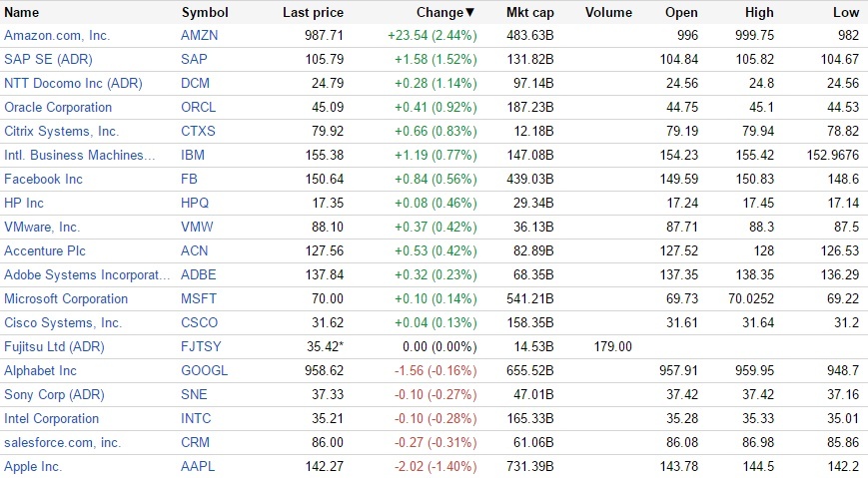
Task: Click the Facebook Inc name link
Action: coord(44,180)
